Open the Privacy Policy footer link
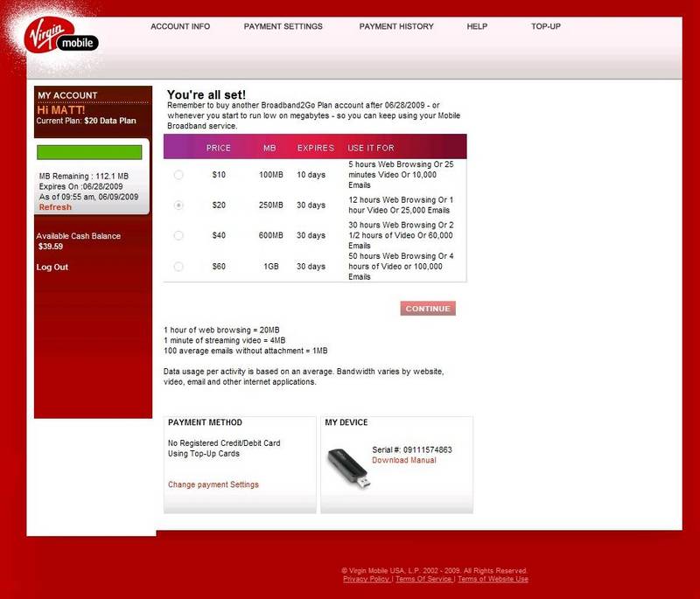 [x=367, y=579]
